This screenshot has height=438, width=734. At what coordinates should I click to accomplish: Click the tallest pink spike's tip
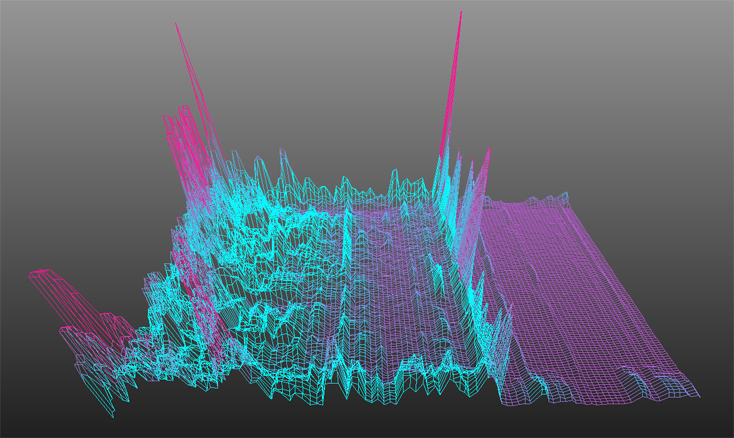tap(460, 14)
